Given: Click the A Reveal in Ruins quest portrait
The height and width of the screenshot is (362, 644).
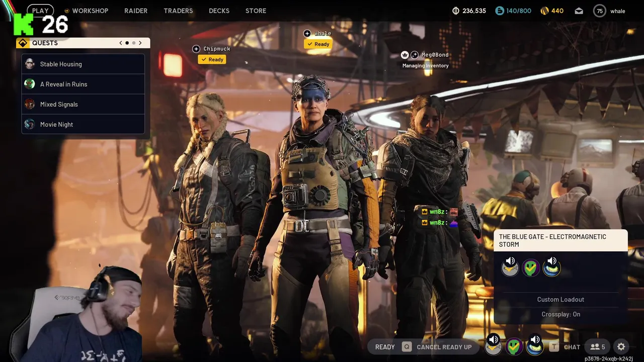Looking at the screenshot, I should [x=30, y=84].
